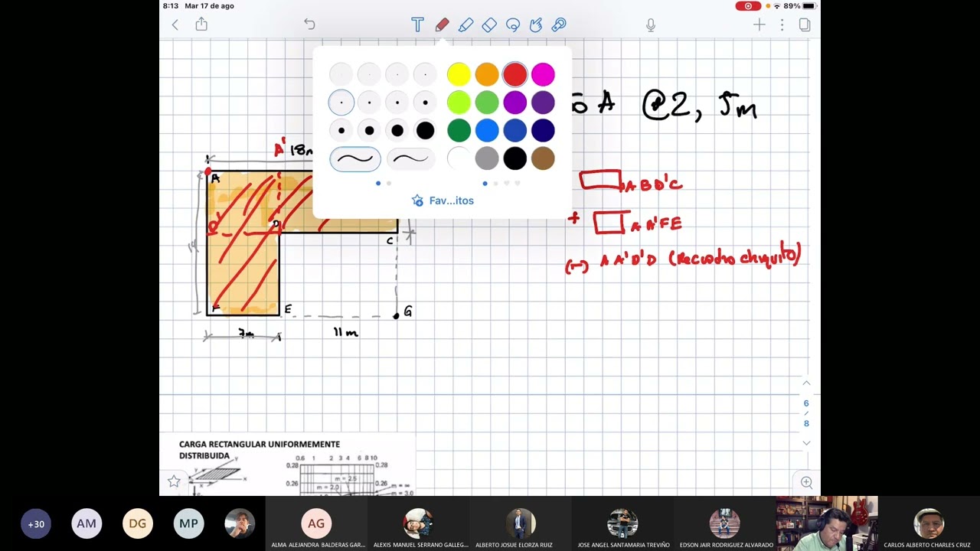Tap the Wi-Fi status icon

(776, 6)
